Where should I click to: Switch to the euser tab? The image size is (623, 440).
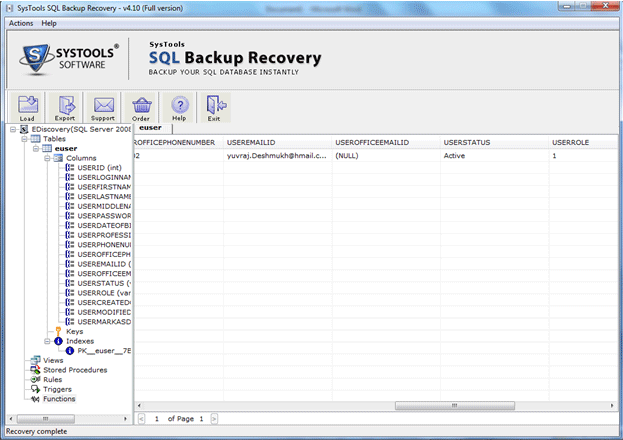click(x=151, y=128)
